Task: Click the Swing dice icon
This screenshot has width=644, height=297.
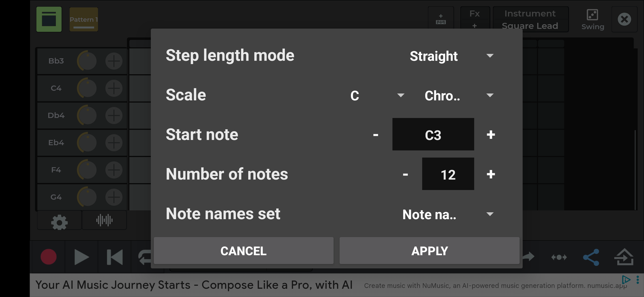Action: point(593,19)
